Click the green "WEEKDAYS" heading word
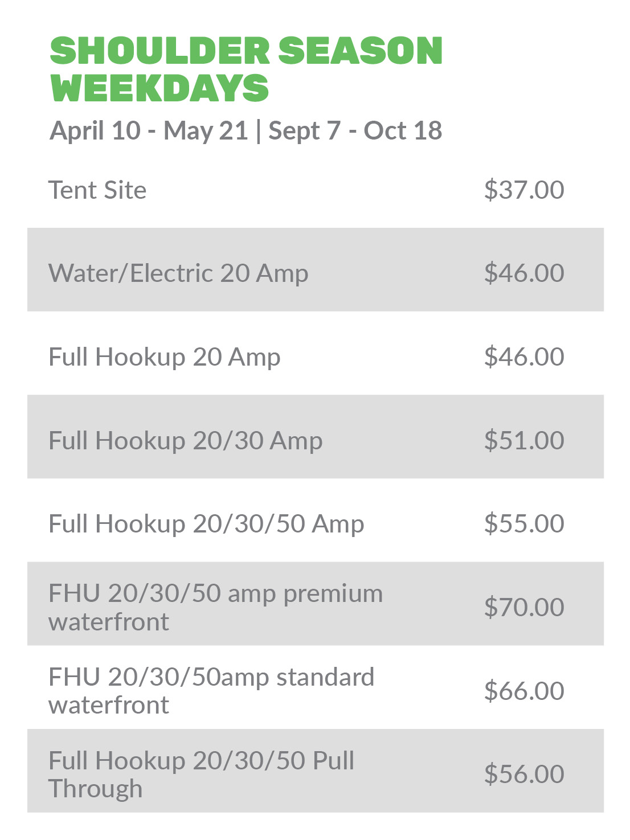 (159, 89)
